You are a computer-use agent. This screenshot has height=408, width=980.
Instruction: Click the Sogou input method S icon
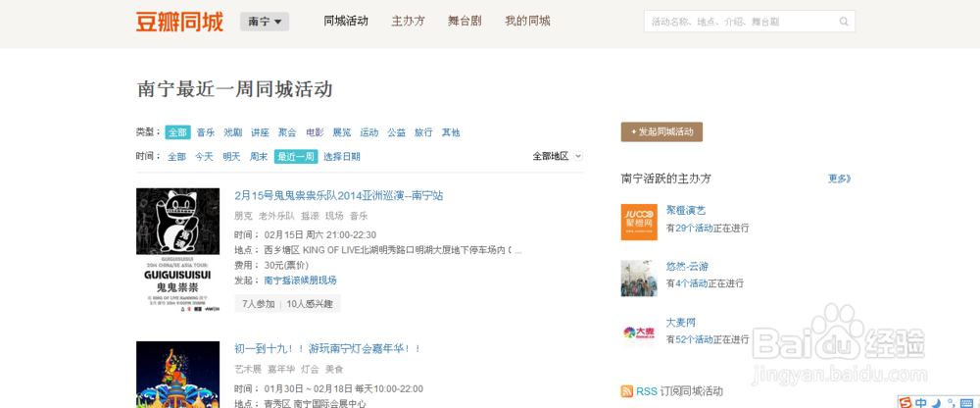click(x=906, y=402)
